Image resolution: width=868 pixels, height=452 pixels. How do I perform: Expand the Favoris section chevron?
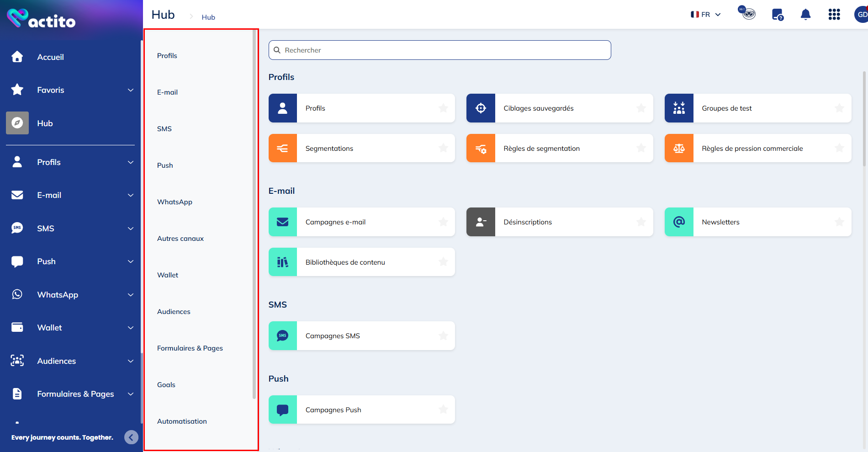tap(131, 90)
